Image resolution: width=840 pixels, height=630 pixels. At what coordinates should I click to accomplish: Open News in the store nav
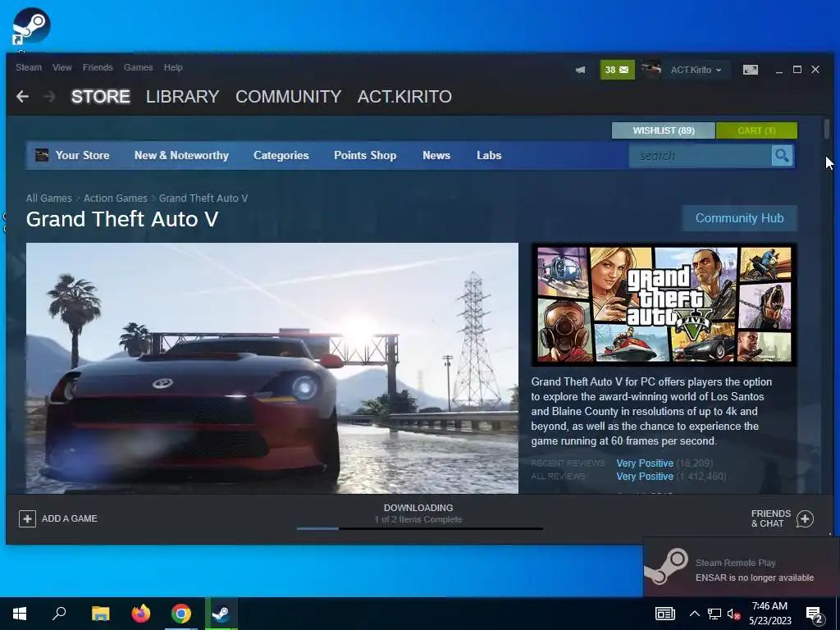point(436,155)
